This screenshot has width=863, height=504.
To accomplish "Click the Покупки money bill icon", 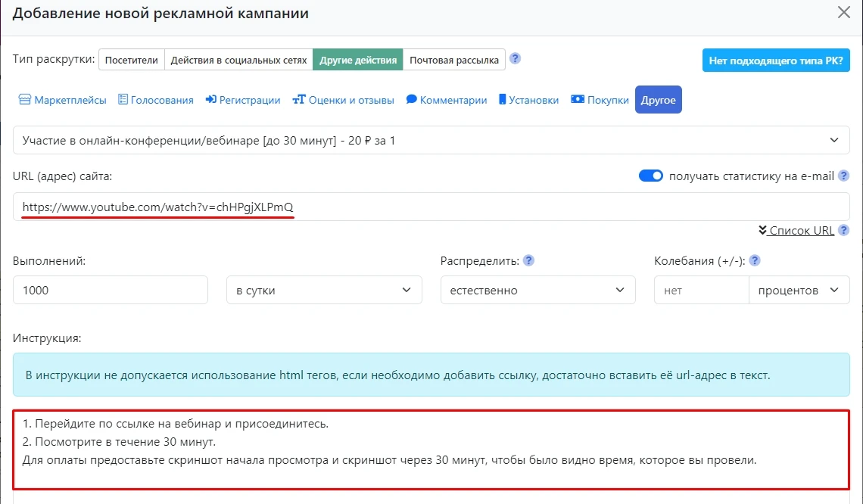I will (x=578, y=100).
